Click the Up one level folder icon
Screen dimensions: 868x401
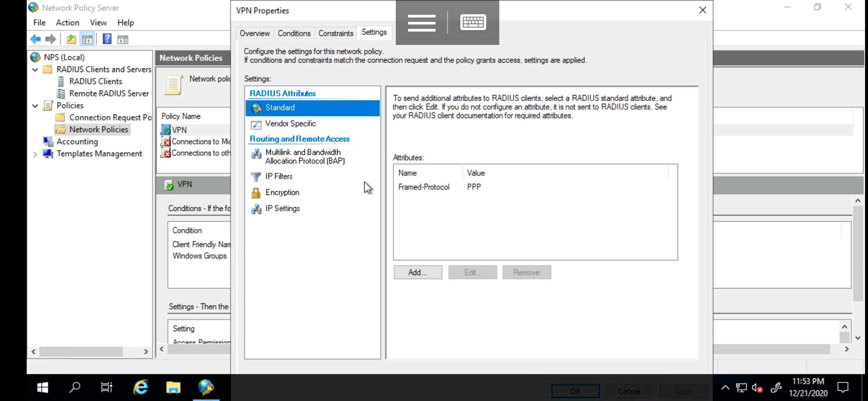tap(71, 39)
